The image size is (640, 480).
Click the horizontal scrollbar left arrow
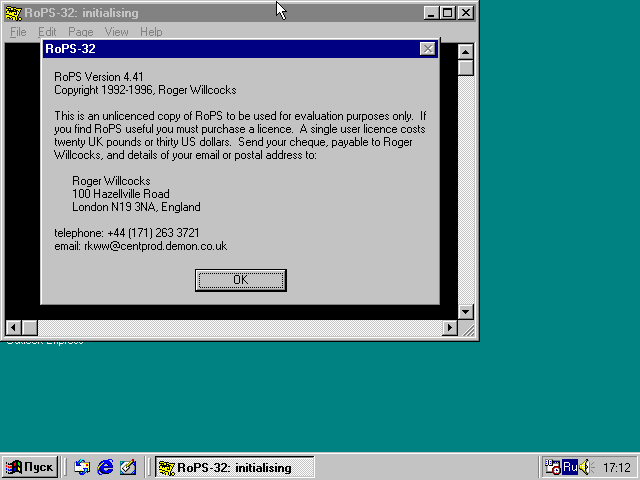point(14,328)
